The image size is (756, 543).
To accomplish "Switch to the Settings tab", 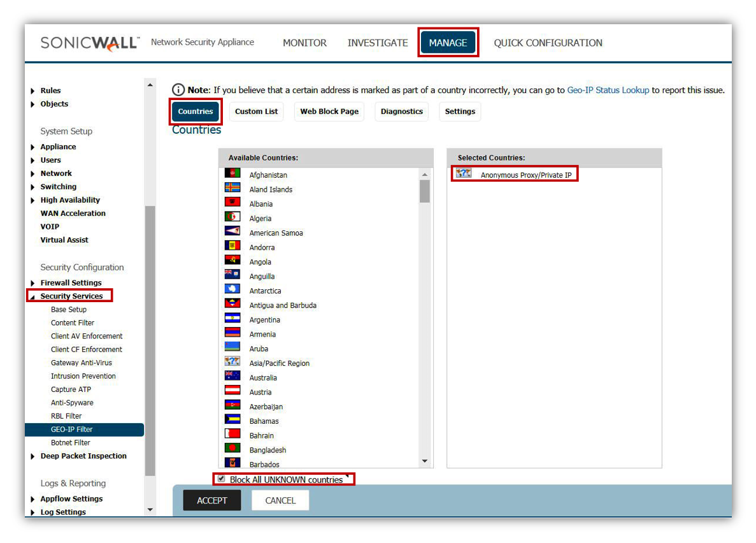I will click(460, 112).
